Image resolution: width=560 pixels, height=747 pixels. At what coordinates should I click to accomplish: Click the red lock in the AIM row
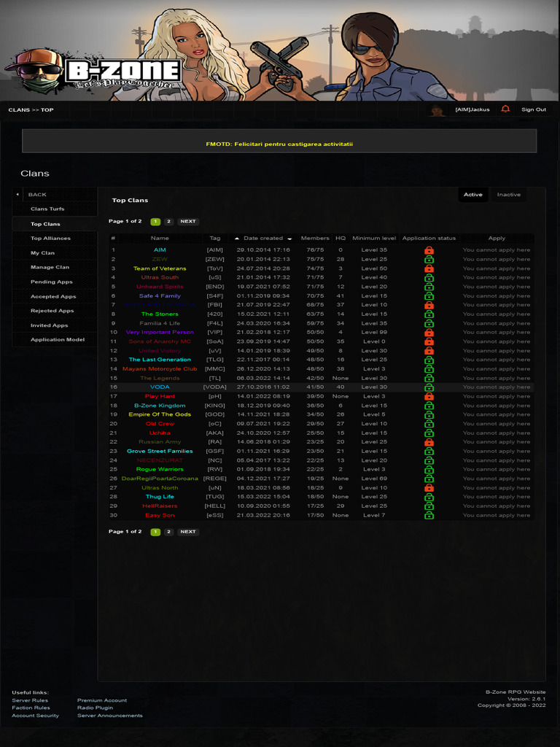pos(429,250)
